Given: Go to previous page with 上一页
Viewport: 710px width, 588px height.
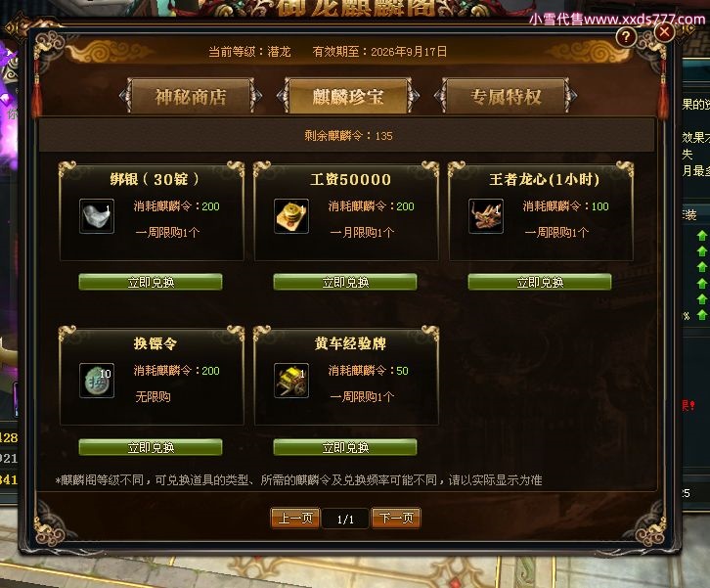Looking at the screenshot, I should point(295,518).
